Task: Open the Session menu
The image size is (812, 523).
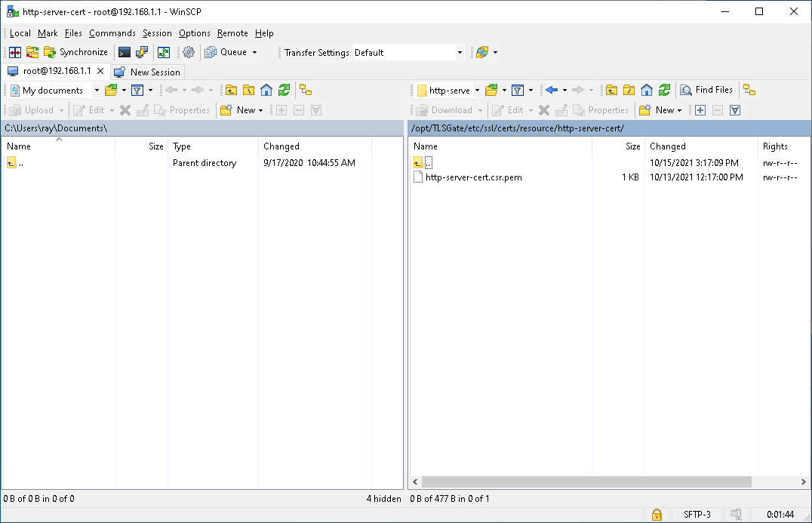Action: click(157, 33)
